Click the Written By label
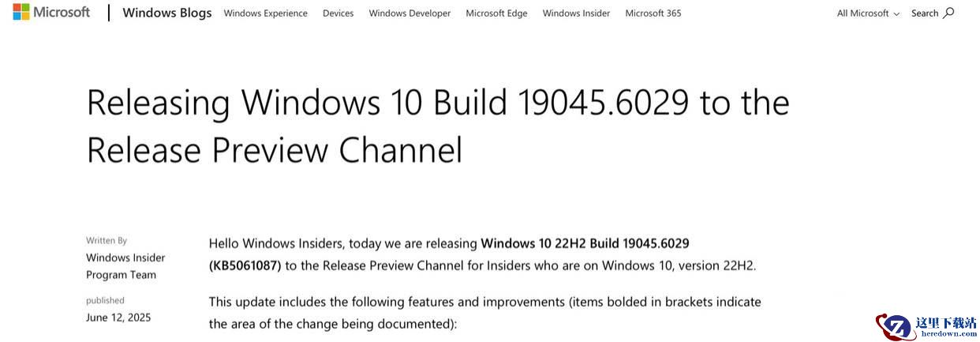 (107, 240)
